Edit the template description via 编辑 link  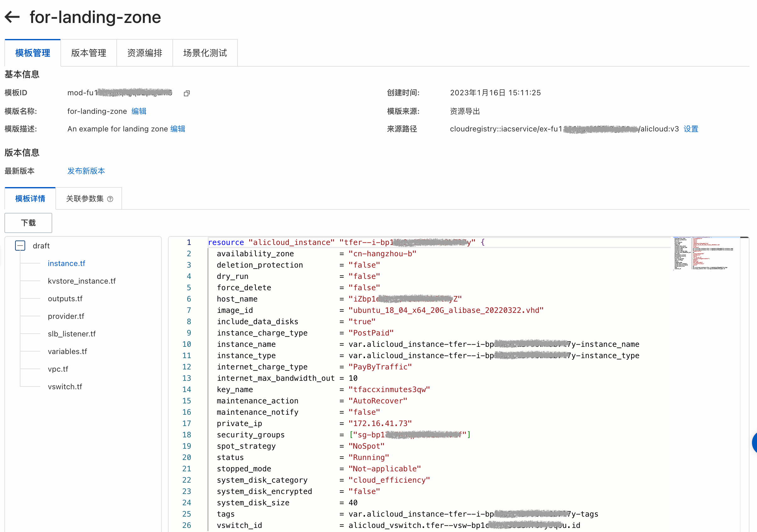[x=178, y=129]
